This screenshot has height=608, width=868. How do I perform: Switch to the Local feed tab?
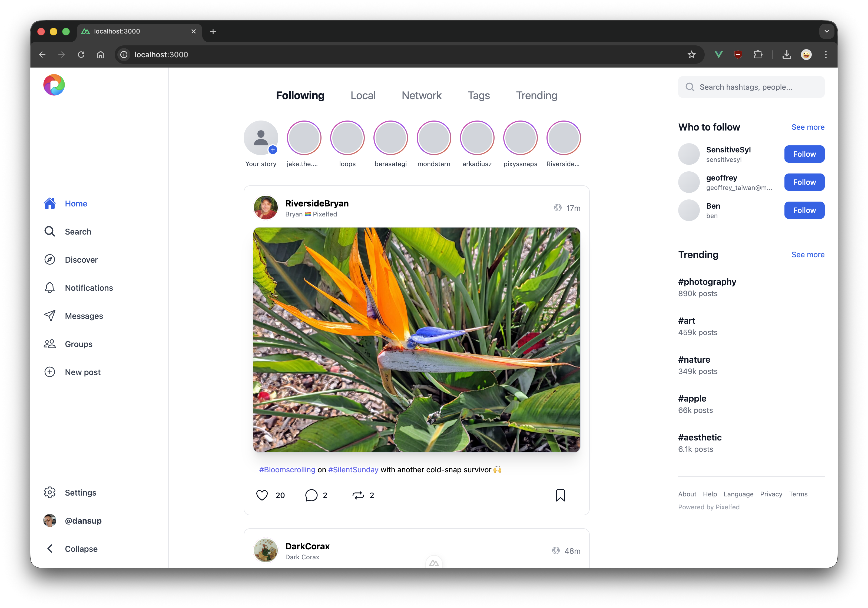click(363, 96)
